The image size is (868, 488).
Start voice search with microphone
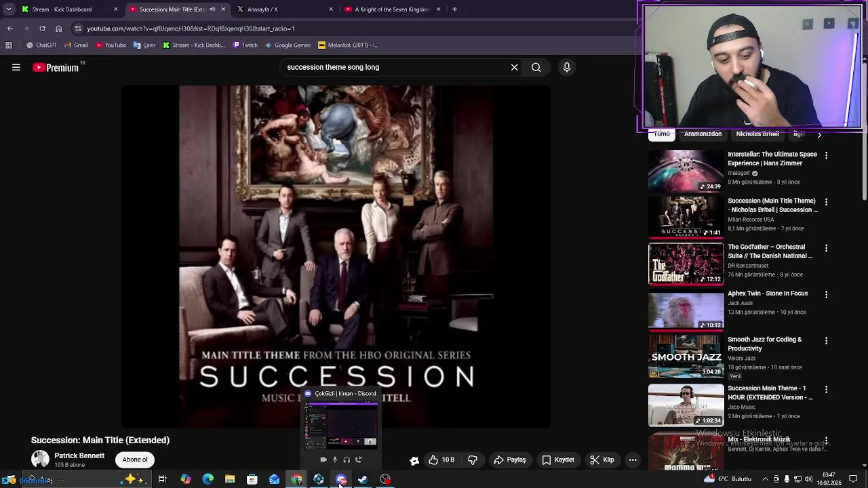pos(567,67)
